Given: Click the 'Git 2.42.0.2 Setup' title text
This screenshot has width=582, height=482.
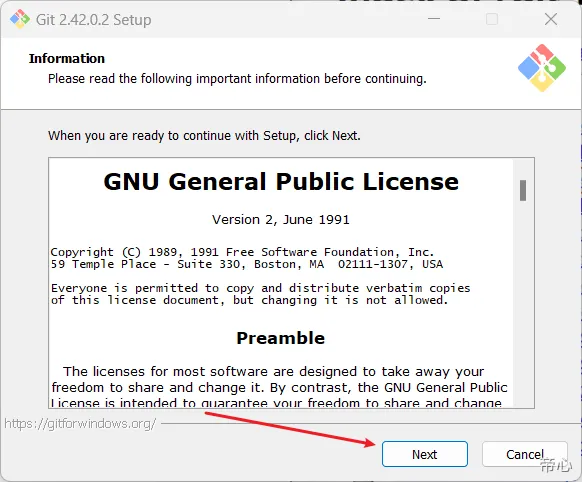Looking at the screenshot, I should pyautogui.click(x=94, y=20).
